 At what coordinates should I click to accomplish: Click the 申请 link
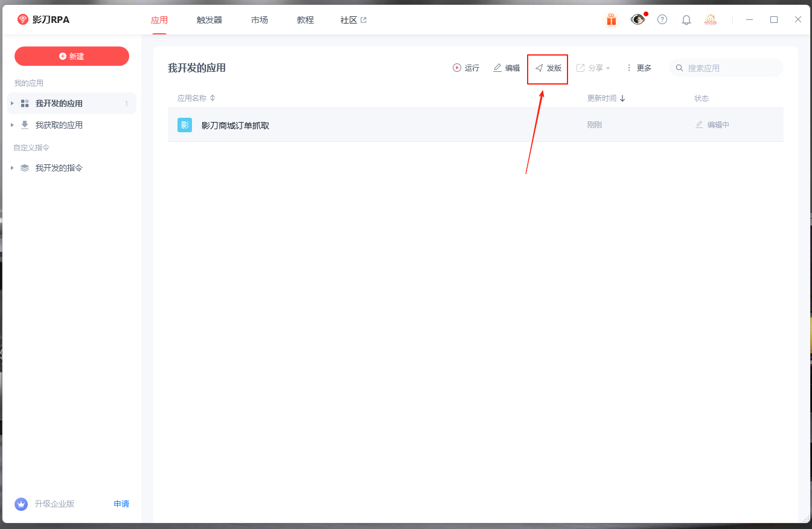tap(121, 504)
